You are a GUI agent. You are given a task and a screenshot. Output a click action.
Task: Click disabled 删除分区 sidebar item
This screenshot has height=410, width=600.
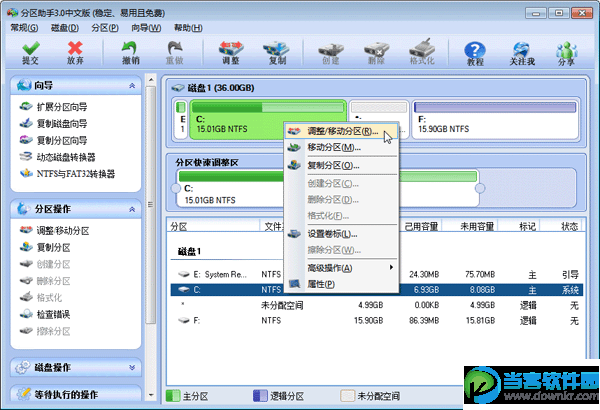pos(45,281)
